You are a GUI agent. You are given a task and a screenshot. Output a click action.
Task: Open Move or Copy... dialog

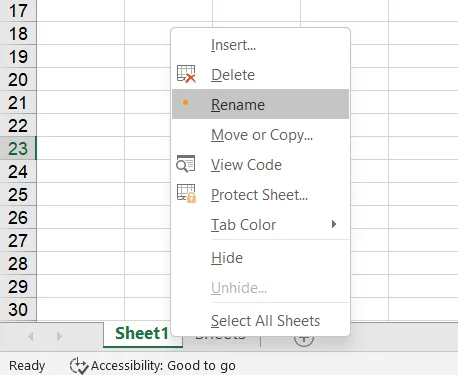tap(260, 135)
